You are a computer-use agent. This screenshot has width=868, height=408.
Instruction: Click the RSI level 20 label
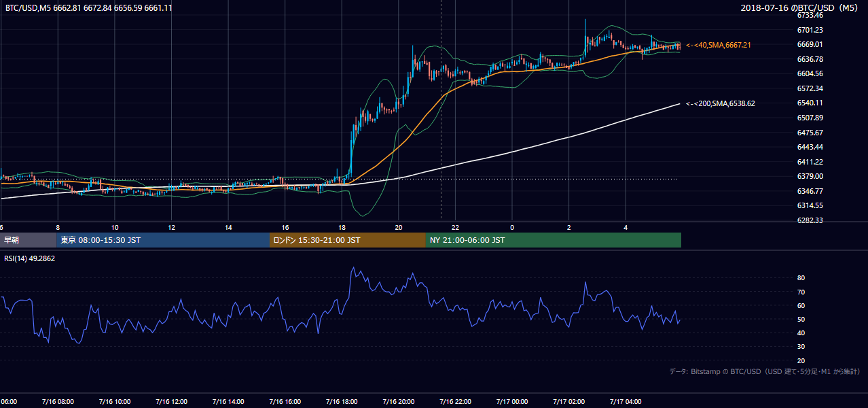tap(801, 360)
